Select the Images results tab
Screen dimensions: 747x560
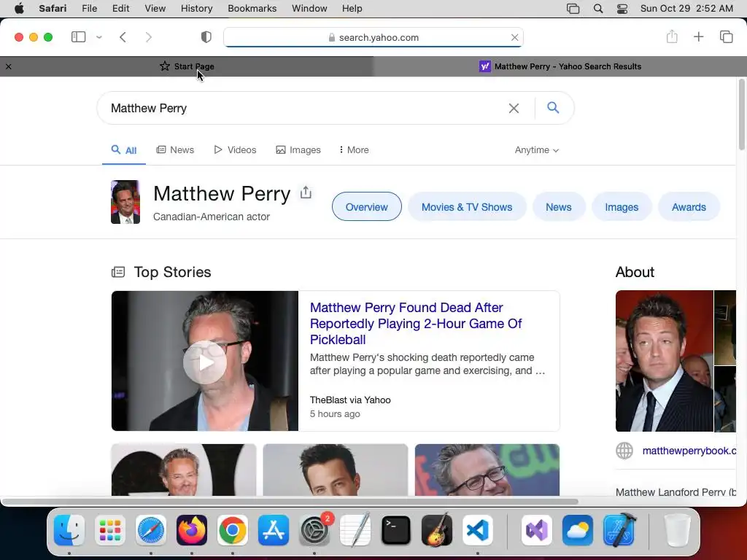coord(298,150)
